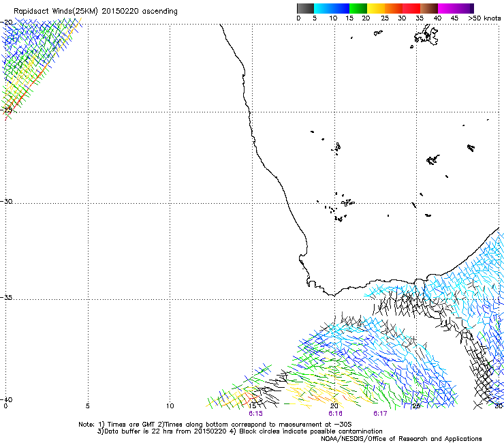The height and width of the screenshot is (443, 504).
Task: Click the yellow 20-25 knots legend swatch
Action: pyautogui.click(x=376, y=8)
